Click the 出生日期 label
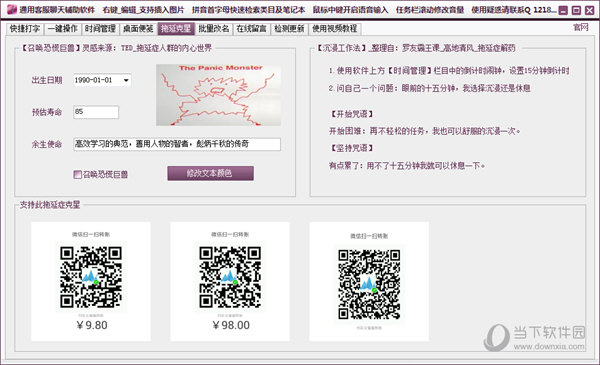Image resolution: width=600 pixels, height=365 pixels. (47, 80)
